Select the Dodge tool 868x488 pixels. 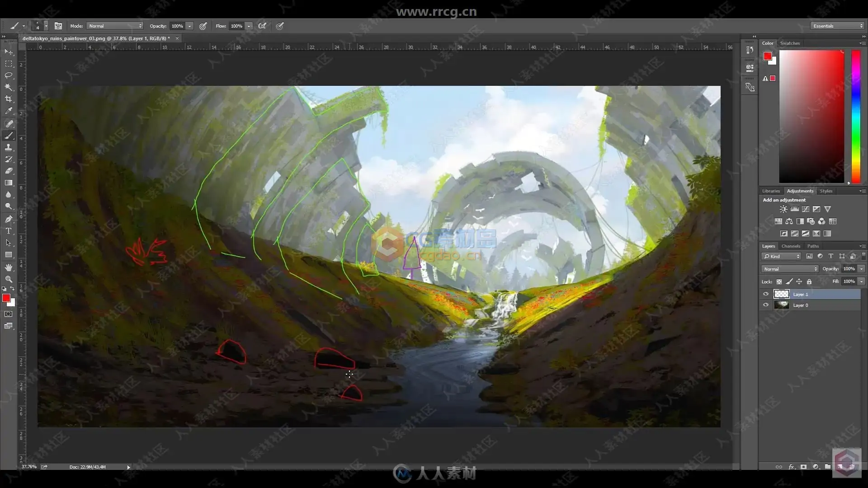[x=9, y=206]
